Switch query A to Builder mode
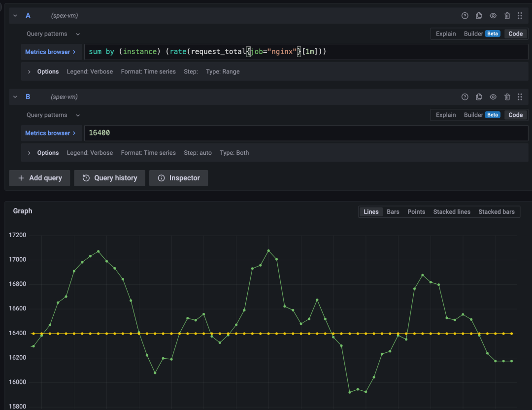 coord(482,34)
